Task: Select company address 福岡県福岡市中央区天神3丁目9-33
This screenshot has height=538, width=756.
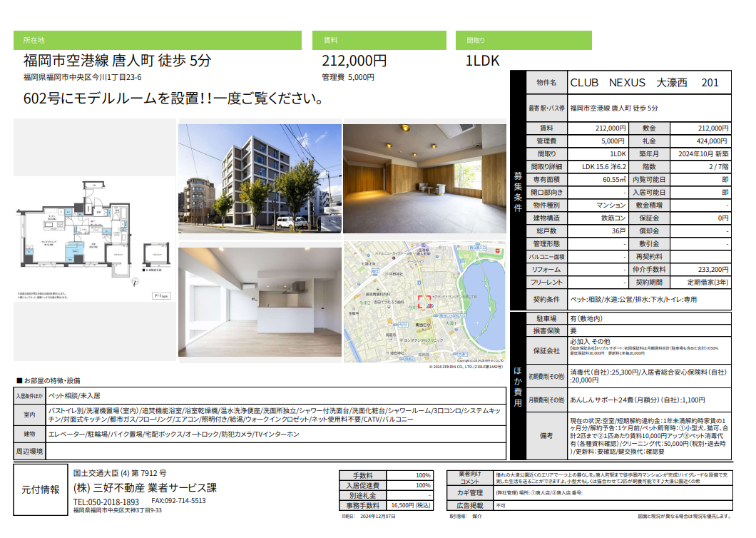Action: coord(118,510)
